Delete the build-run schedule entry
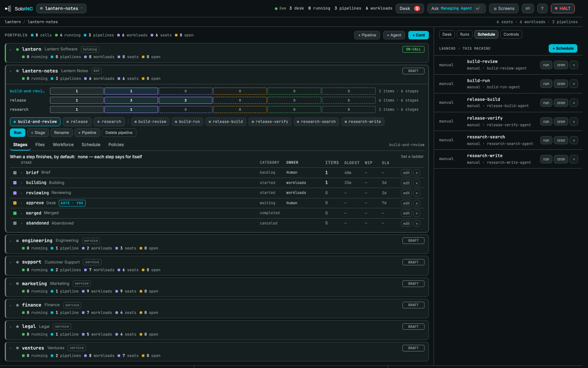The image size is (588, 368). pos(574,84)
